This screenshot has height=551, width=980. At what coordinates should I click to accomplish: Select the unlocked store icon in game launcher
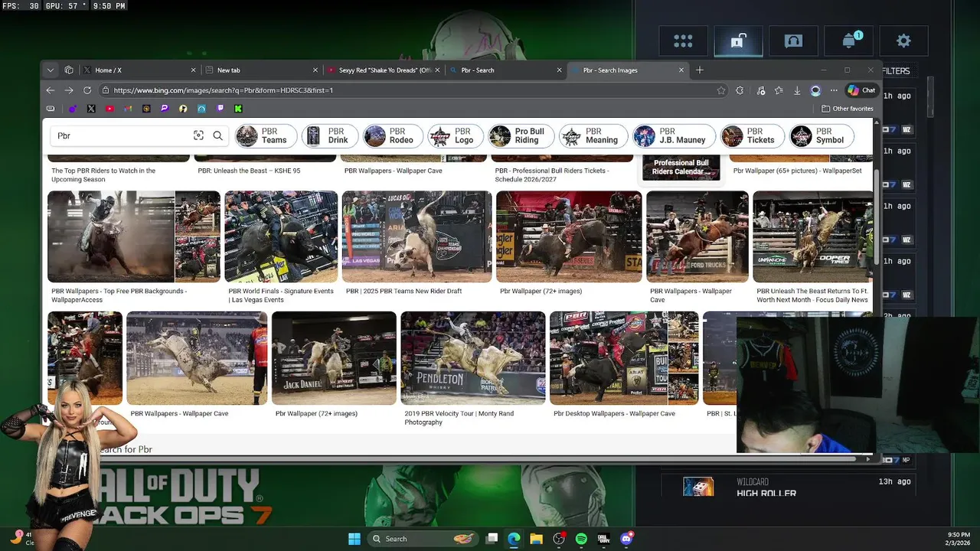pyautogui.click(x=738, y=41)
